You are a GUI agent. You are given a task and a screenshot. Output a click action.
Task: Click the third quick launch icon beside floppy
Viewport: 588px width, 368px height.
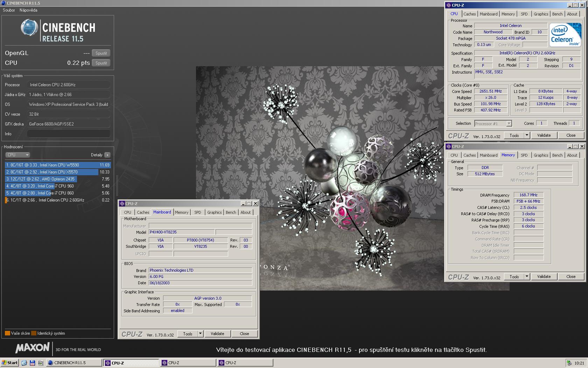[x=41, y=363]
